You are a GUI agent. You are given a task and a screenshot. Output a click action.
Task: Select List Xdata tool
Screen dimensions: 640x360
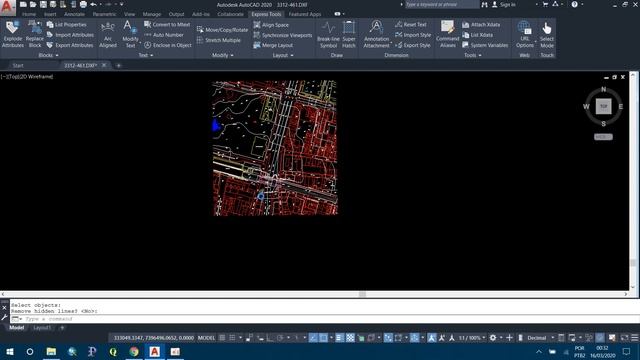477,35
